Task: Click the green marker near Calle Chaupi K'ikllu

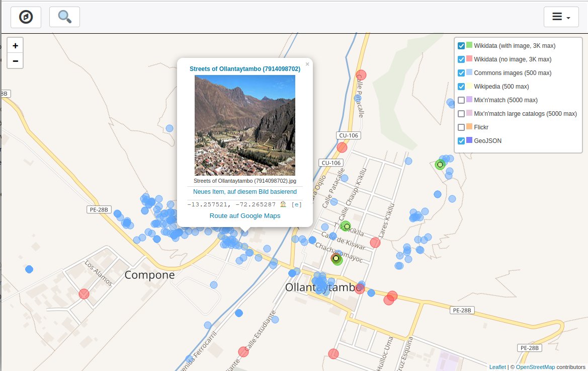Action: (346, 227)
